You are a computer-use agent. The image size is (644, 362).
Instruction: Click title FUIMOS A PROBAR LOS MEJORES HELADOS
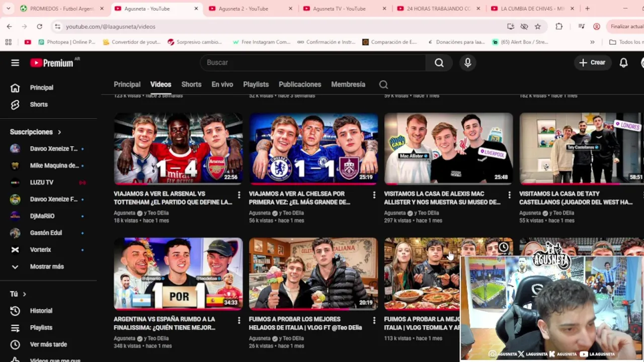305,323
